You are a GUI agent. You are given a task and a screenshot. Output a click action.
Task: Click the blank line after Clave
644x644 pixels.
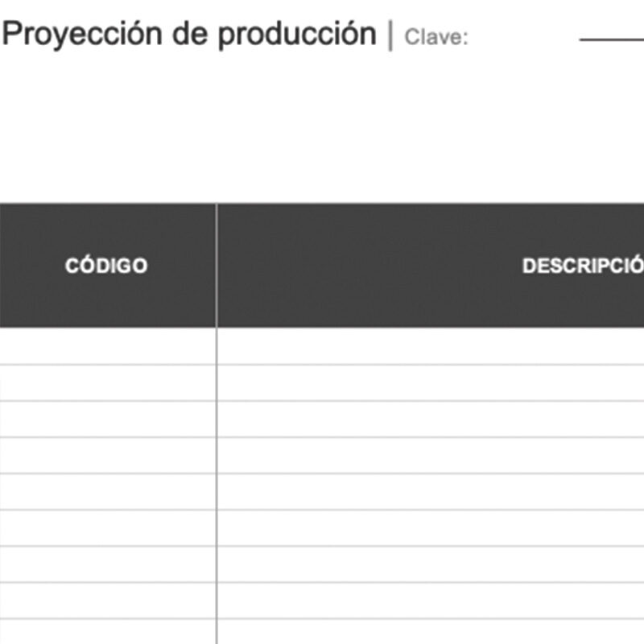point(612,39)
